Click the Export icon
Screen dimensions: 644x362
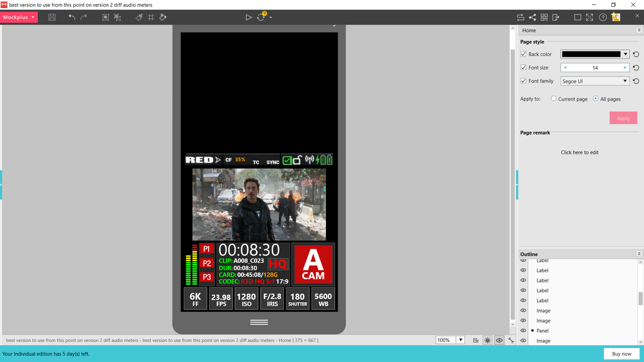point(556,17)
